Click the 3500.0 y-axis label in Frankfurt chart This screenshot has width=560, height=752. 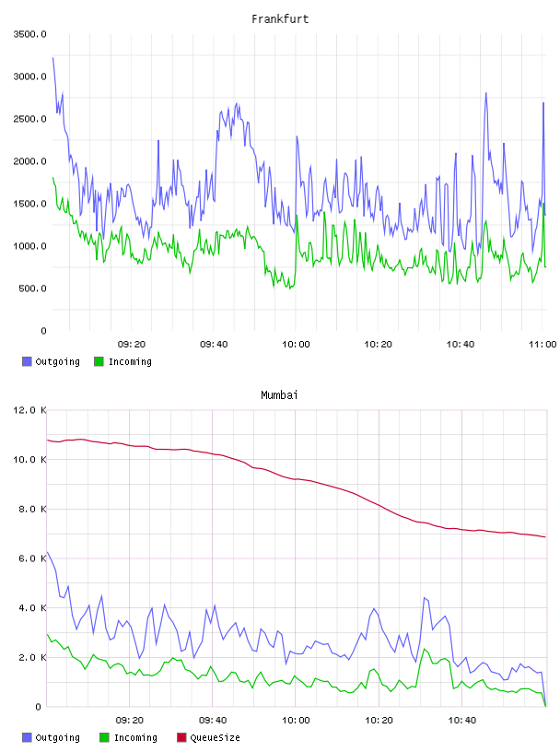point(29,34)
